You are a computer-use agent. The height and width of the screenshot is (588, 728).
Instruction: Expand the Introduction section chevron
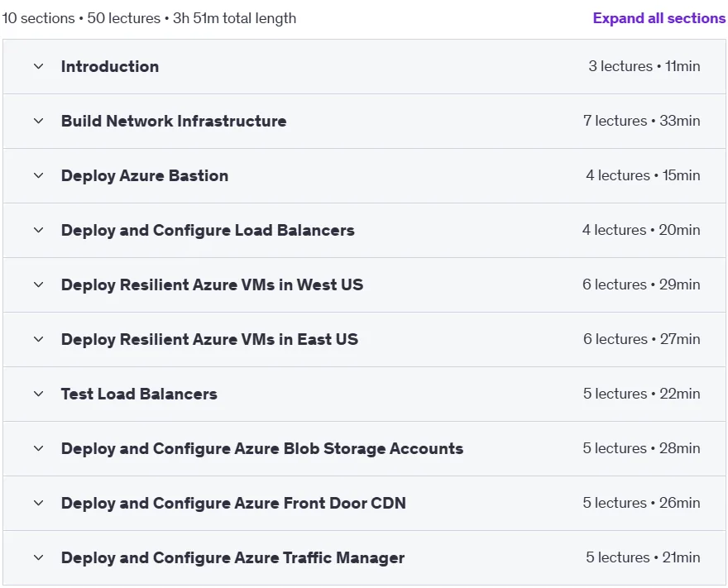(x=39, y=66)
